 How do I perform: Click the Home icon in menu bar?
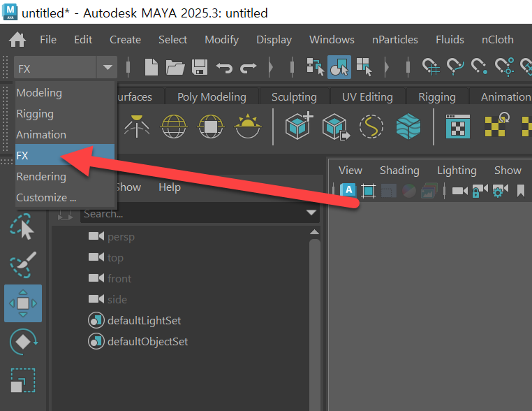click(x=17, y=40)
